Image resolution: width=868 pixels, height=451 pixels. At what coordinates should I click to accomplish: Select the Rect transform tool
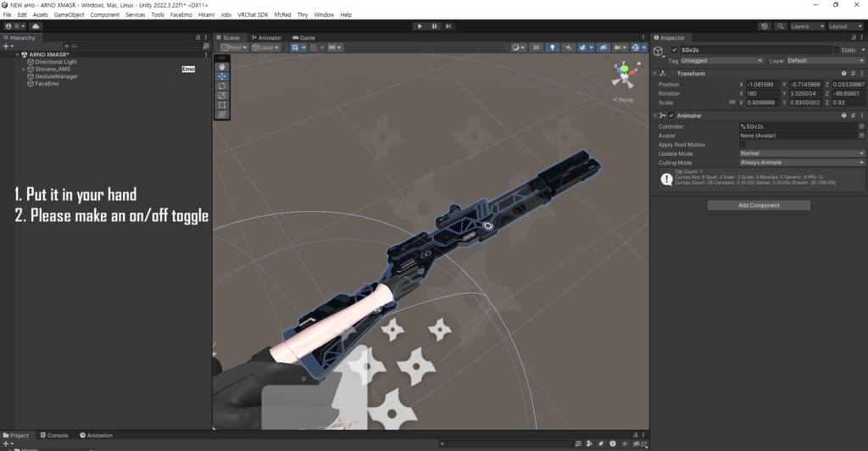pos(222,104)
